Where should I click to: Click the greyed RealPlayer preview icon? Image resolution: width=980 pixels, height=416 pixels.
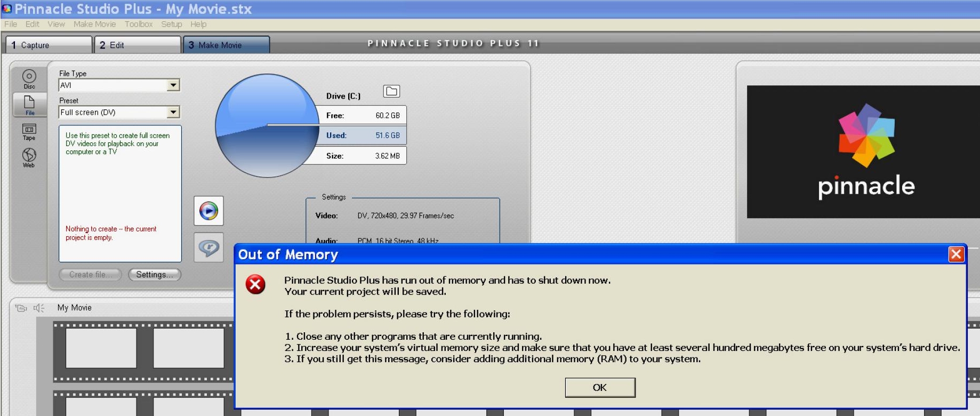(208, 247)
